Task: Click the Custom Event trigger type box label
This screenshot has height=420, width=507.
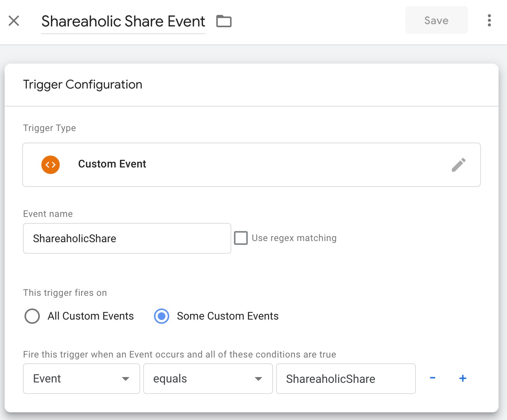Action: 112,164
